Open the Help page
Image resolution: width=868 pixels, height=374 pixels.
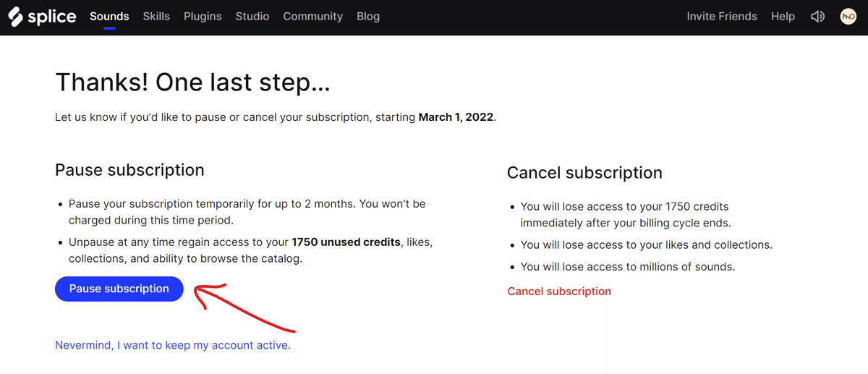[783, 17]
